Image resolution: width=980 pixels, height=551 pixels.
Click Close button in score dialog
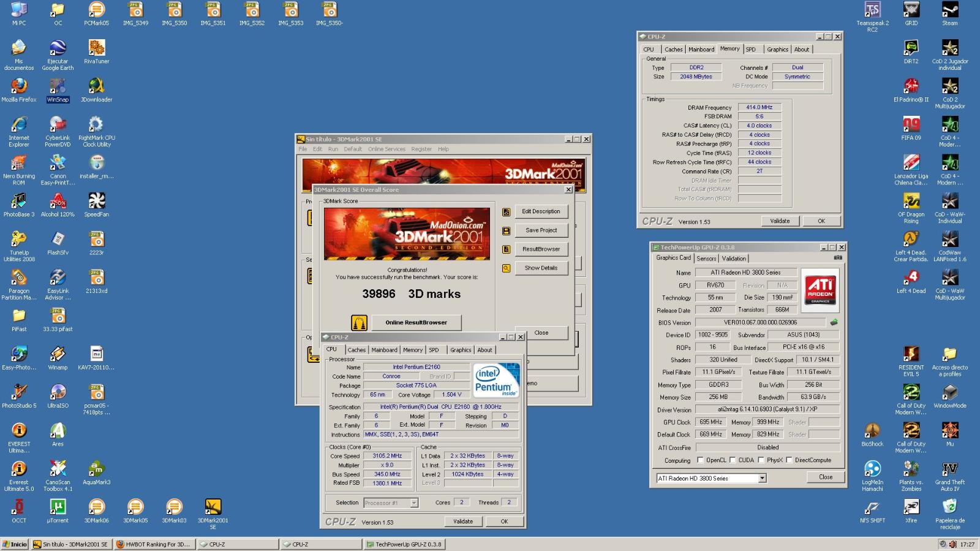click(541, 333)
